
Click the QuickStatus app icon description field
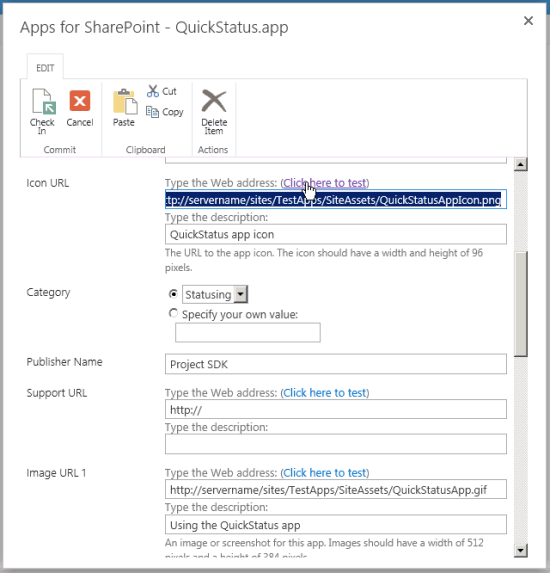pyautogui.click(x=335, y=234)
